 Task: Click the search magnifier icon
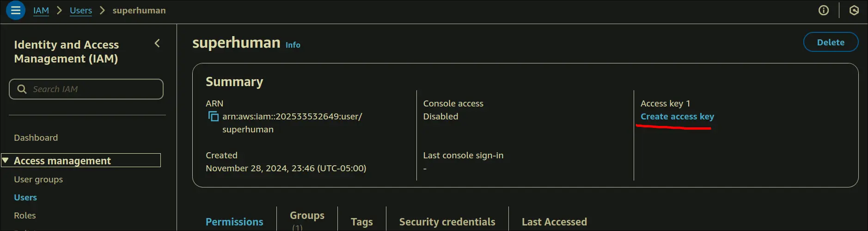pyautogui.click(x=22, y=89)
